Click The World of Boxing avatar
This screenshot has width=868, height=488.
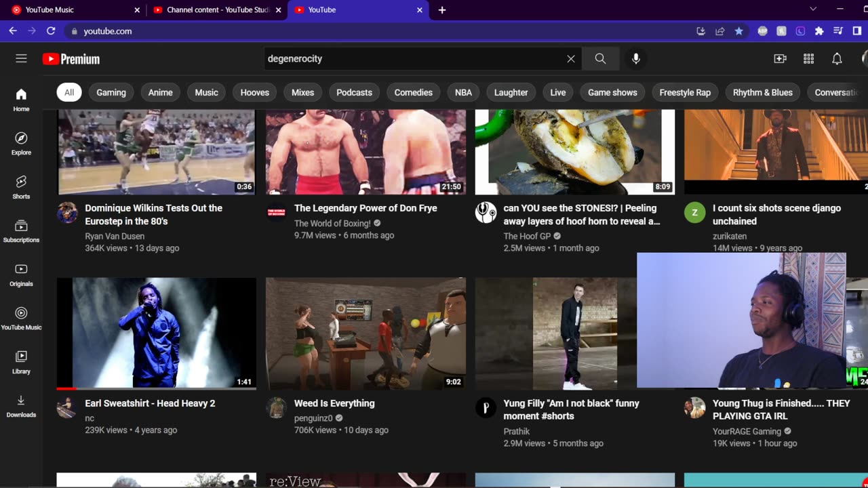click(x=277, y=213)
